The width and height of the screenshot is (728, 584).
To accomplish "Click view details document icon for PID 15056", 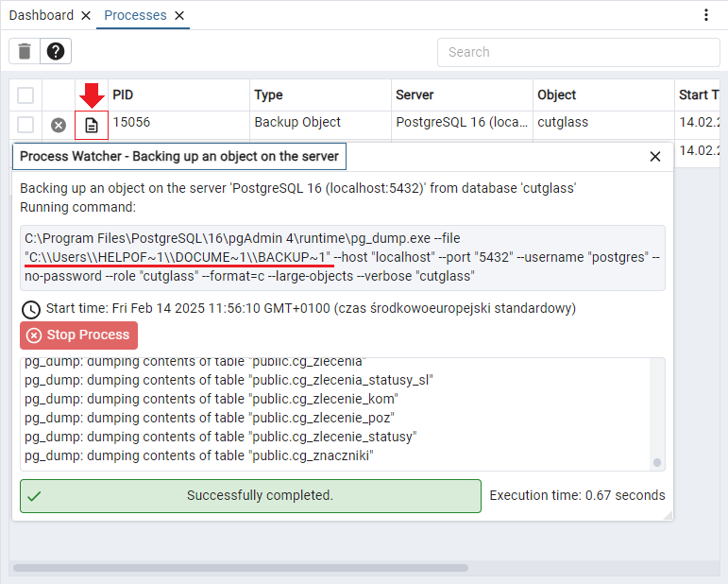I will click(92, 125).
